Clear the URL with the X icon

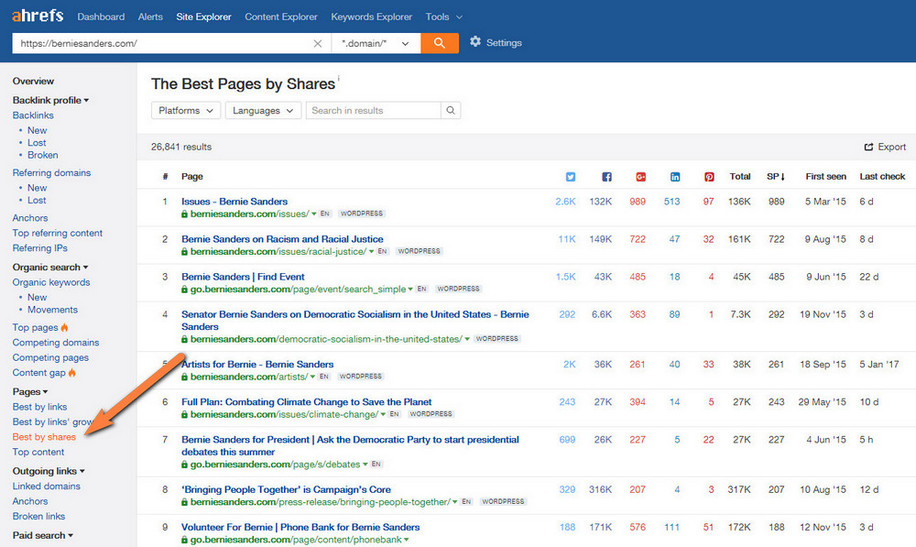click(318, 43)
